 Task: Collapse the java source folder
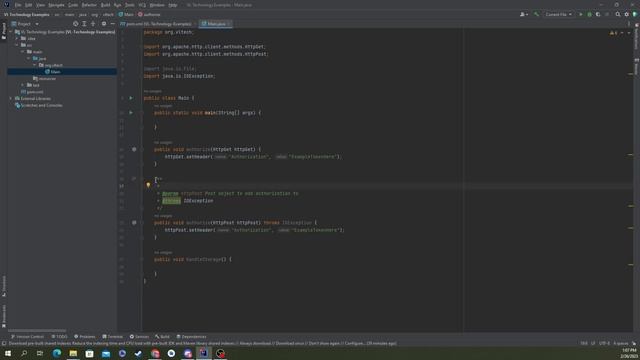(29, 58)
